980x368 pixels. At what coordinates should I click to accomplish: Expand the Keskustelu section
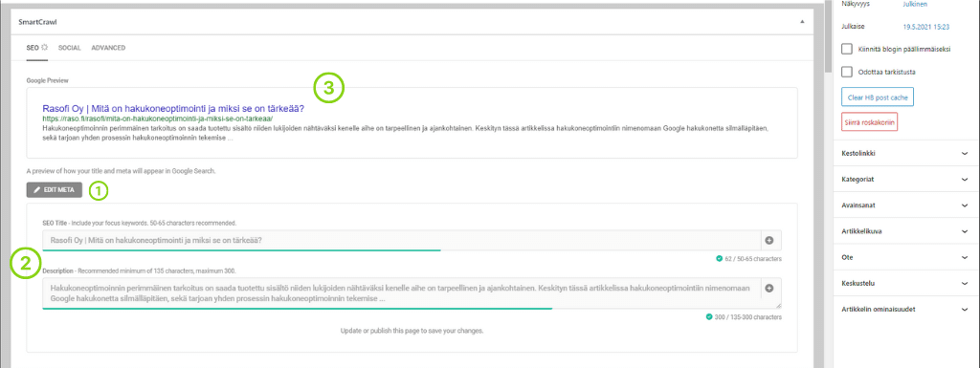click(906, 283)
